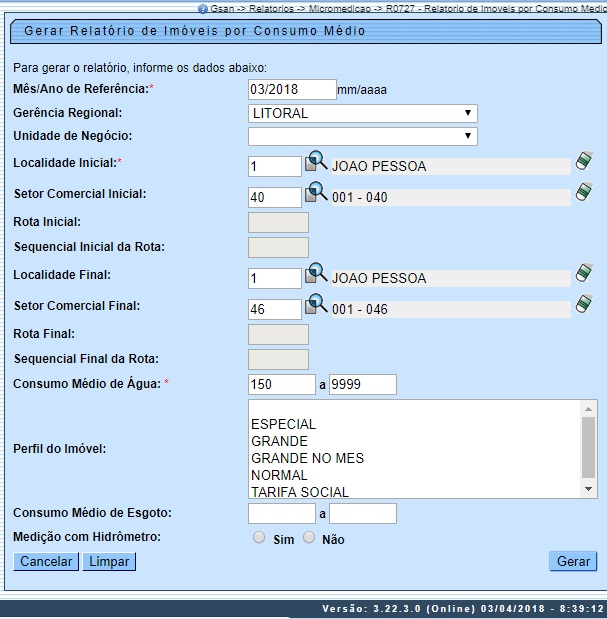Screen dimensions: 607x619
Task: Select Sim for Medição com Hidrômetro
Action: pyautogui.click(x=259, y=538)
